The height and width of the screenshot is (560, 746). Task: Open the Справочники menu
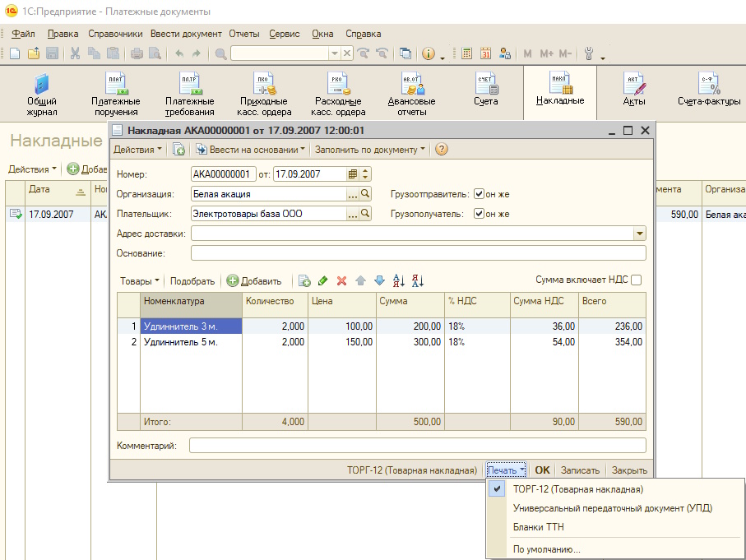click(x=115, y=34)
